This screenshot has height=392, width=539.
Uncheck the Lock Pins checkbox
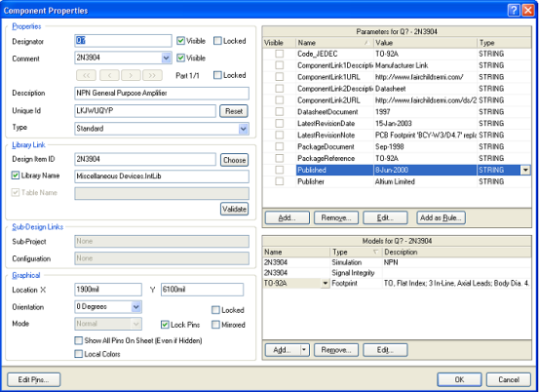[165, 325]
